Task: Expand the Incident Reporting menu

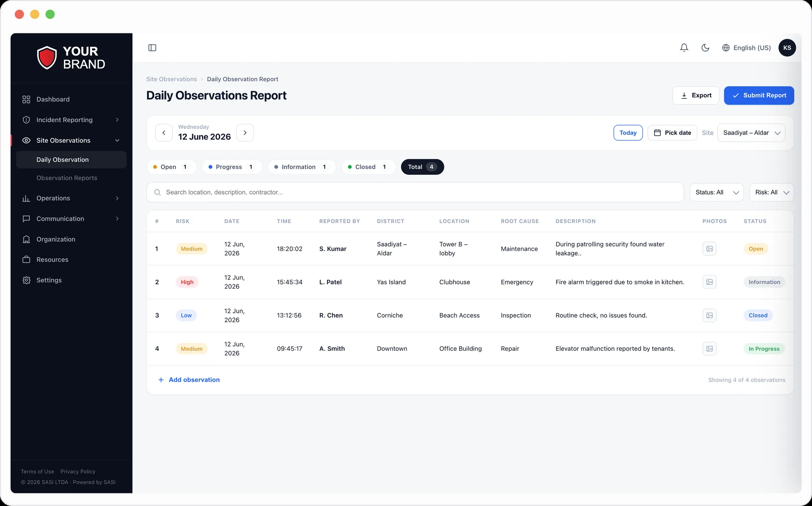Action: click(71, 120)
